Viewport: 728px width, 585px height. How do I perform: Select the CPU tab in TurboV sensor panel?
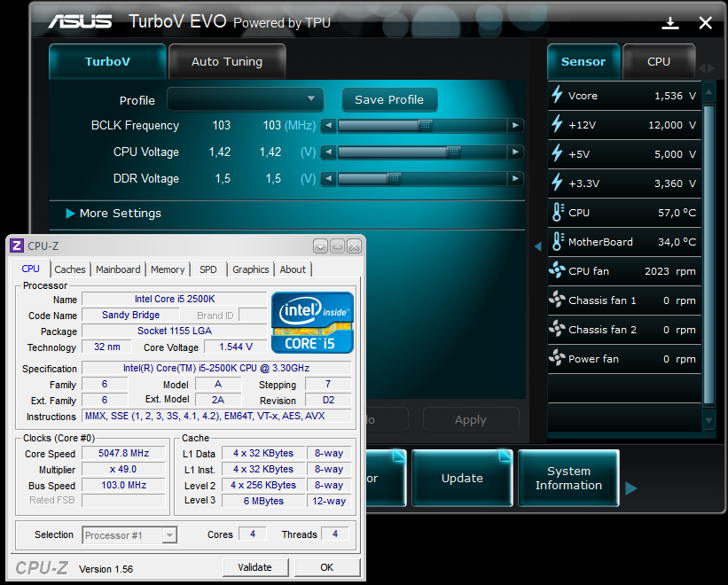tap(659, 61)
